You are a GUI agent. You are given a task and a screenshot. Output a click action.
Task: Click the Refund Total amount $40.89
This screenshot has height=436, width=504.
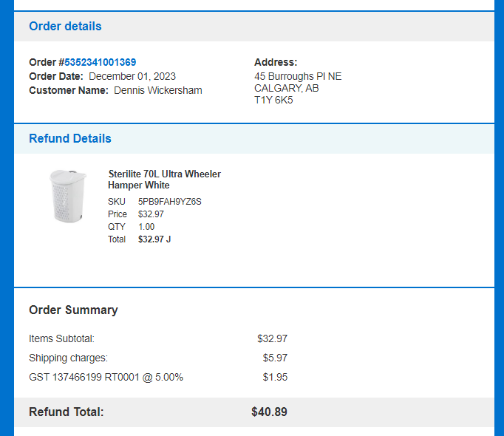(269, 412)
